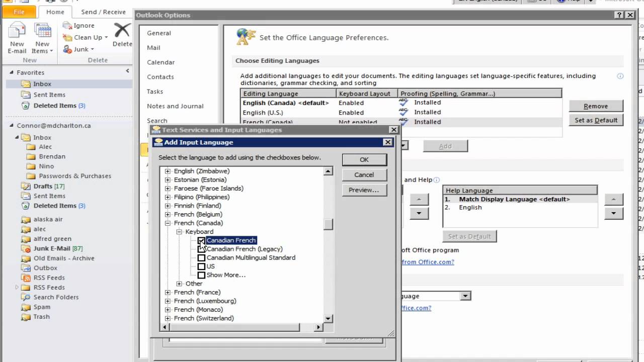The image size is (644, 362).
Task: Open the Nino subfolder icon
Action: point(31,166)
